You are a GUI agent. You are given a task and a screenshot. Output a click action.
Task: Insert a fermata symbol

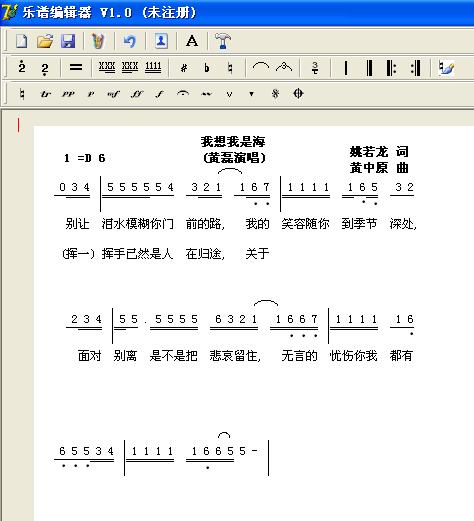pyautogui.click(x=183, y=94)
